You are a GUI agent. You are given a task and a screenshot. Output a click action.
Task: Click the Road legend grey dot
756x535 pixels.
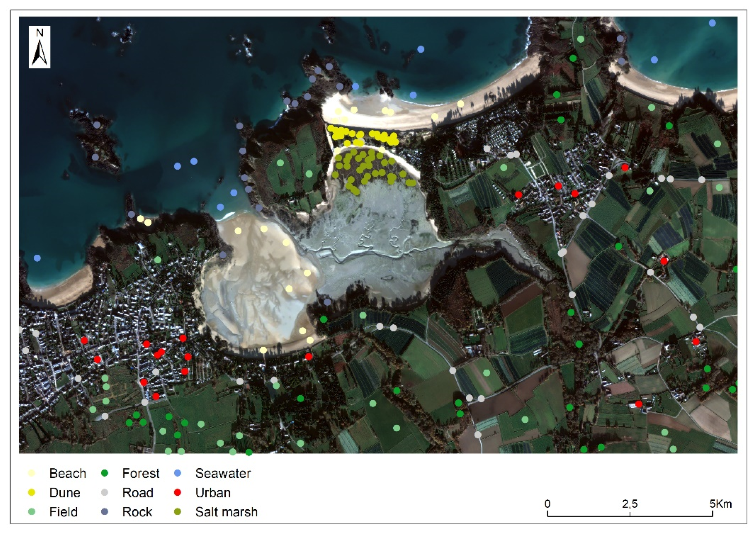tap(105, 493)
